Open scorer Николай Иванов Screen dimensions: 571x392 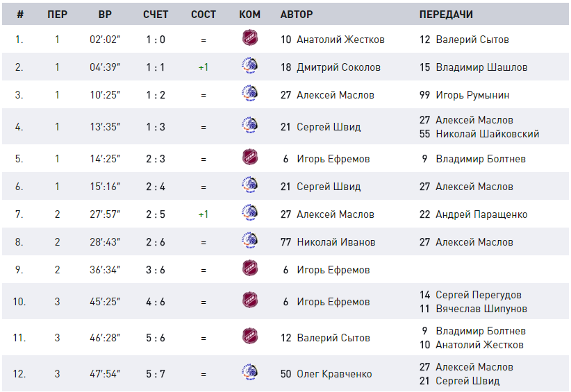pos(336,242)
